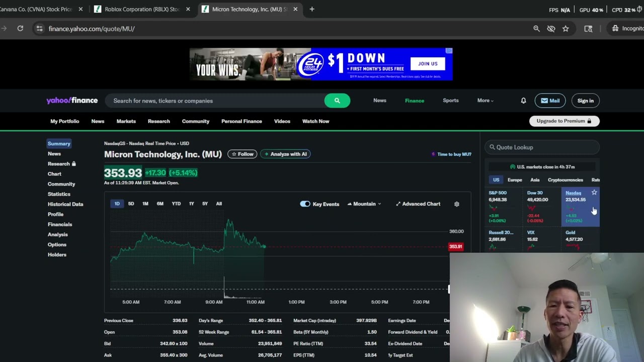
Task: Click the eye-slash tracking protection icon
Action: [551, 29]
